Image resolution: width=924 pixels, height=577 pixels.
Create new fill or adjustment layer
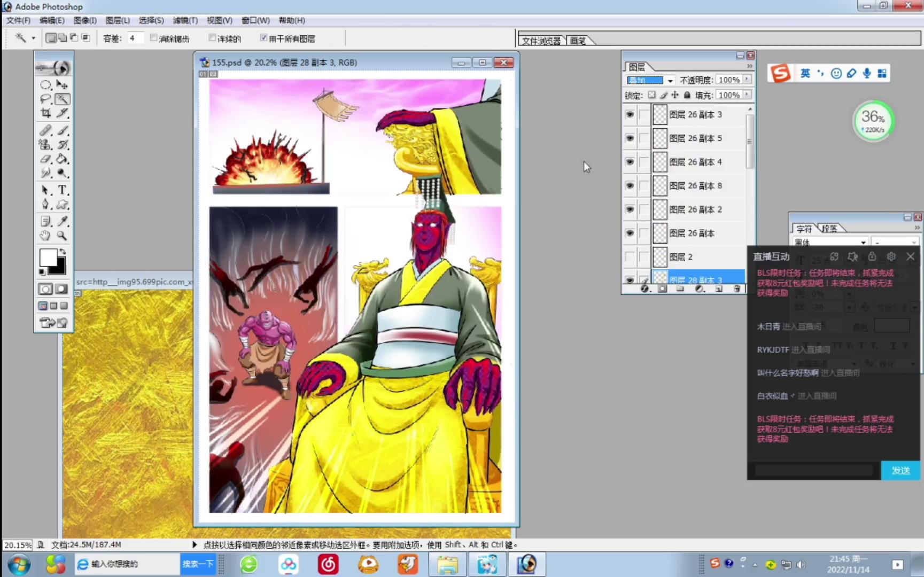click(x=700, y=288)
